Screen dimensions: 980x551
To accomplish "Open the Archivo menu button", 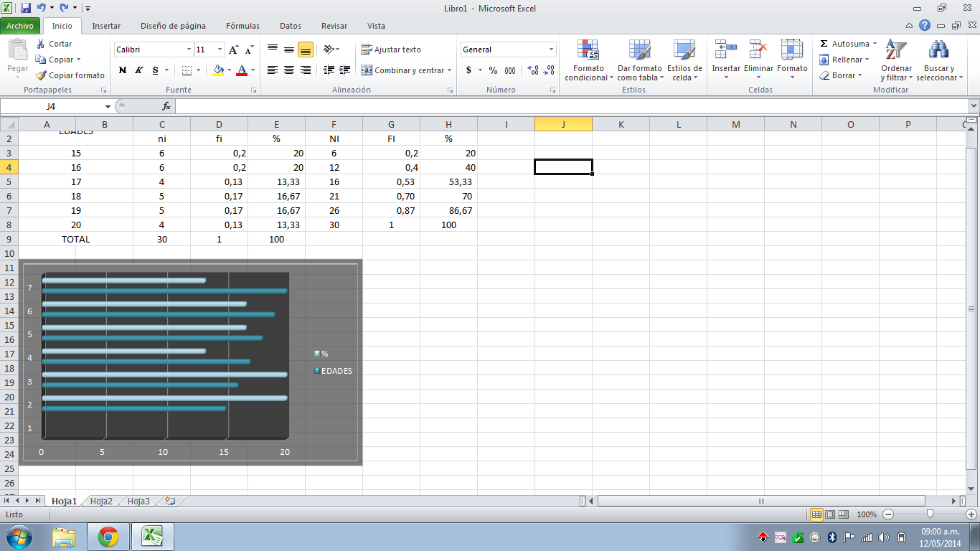I will point(20,26).
